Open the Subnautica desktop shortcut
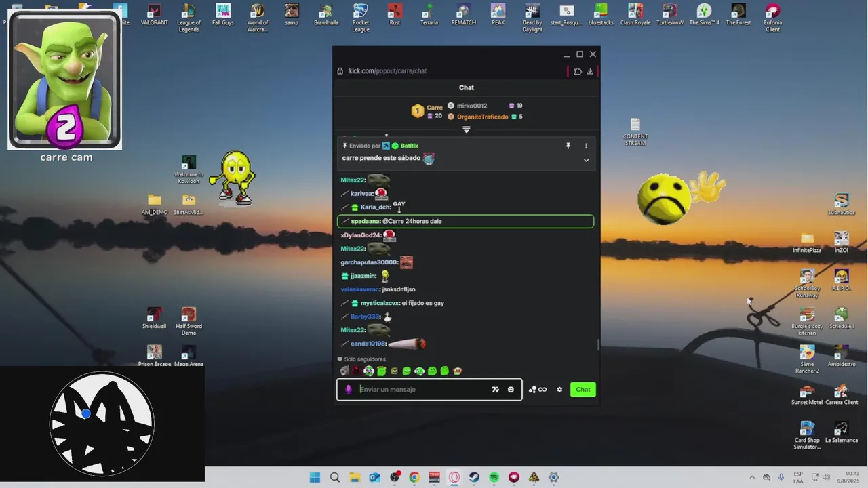This screenshot has width=868, height=488. (842, 205)
